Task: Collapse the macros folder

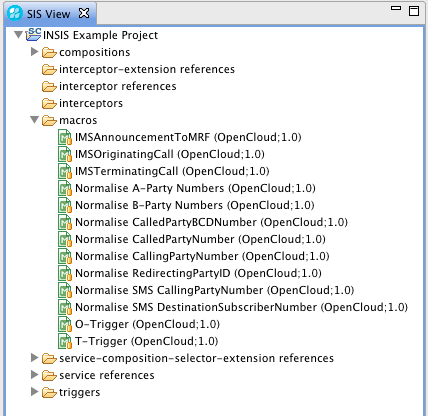Action: [x=35, y=120]
